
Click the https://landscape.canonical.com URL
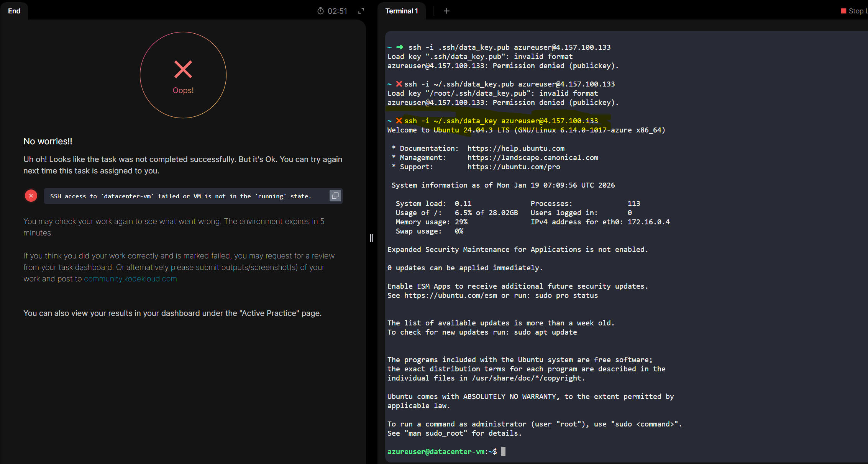[x=533, y=157]
